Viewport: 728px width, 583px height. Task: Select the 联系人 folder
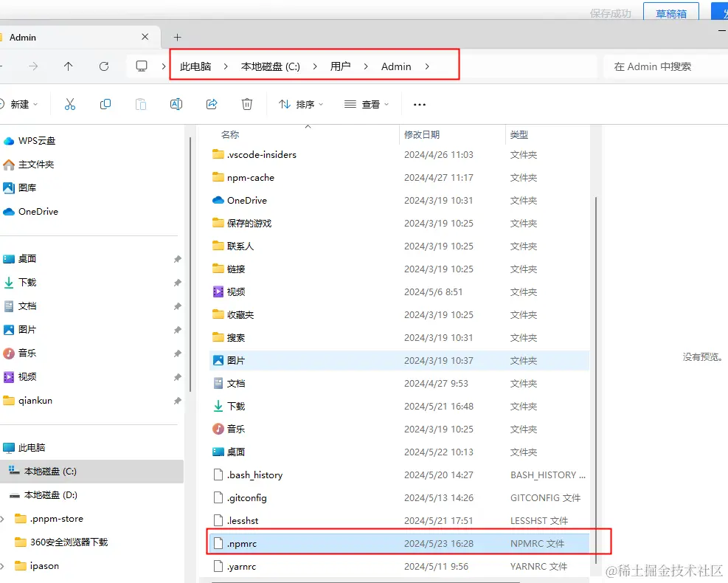(x=399, y=246)
